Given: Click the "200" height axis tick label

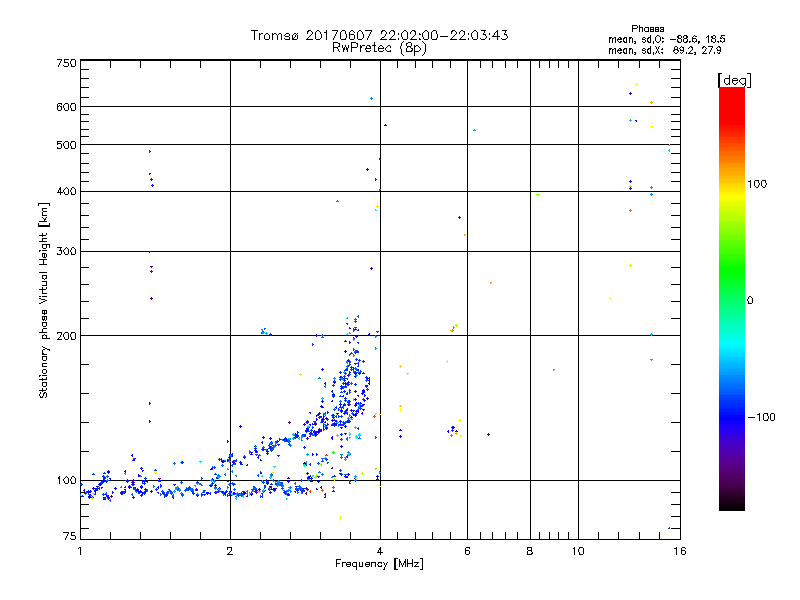Looking at the screenshot, I should coord(66,336).
